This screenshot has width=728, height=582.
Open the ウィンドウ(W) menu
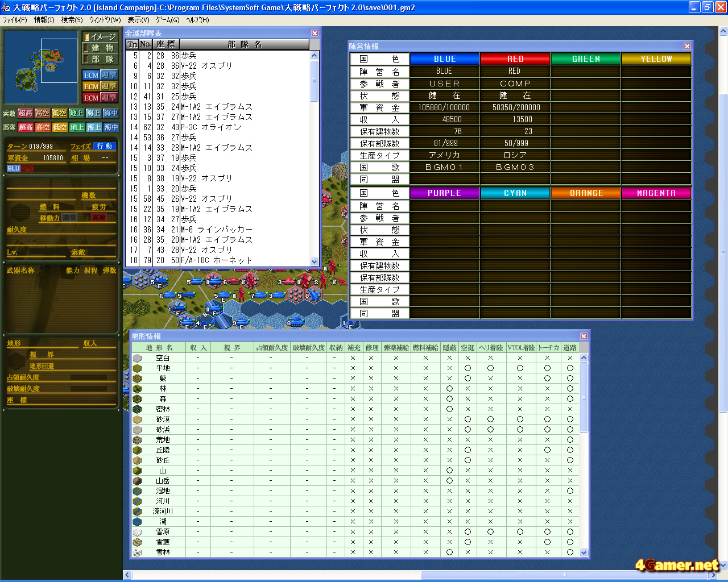tap(105, 20)
